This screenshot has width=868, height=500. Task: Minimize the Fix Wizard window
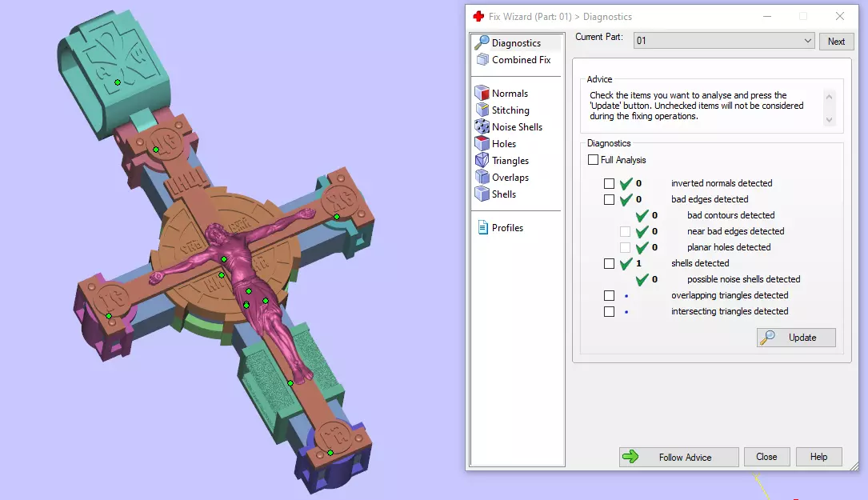[x=767, y=17]
